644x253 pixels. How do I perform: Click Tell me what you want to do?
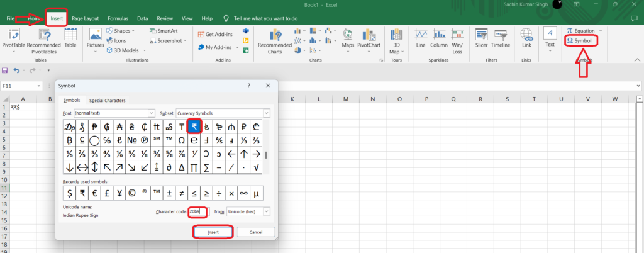tap(266, 18)
